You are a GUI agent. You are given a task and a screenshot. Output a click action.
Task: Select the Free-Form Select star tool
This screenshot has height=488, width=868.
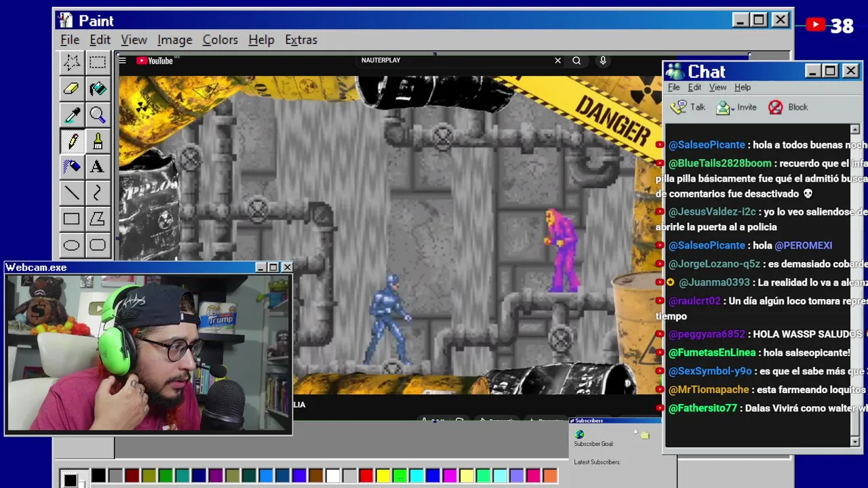(x=72, y=63)
